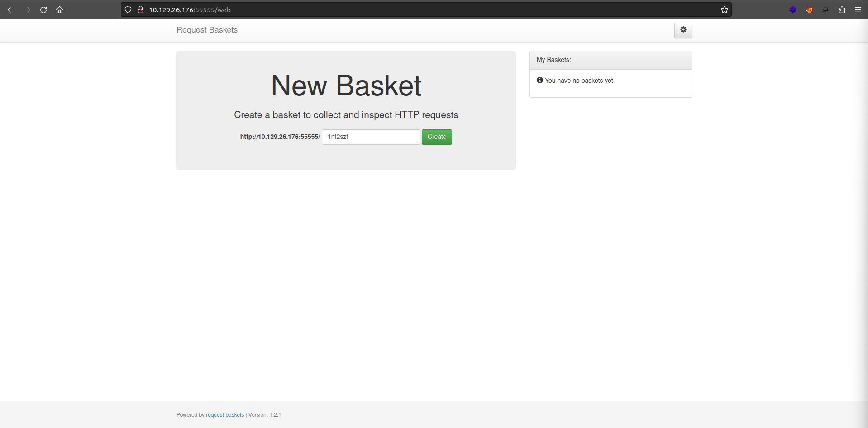Go to the browser home page

click(x=59, y=10)
